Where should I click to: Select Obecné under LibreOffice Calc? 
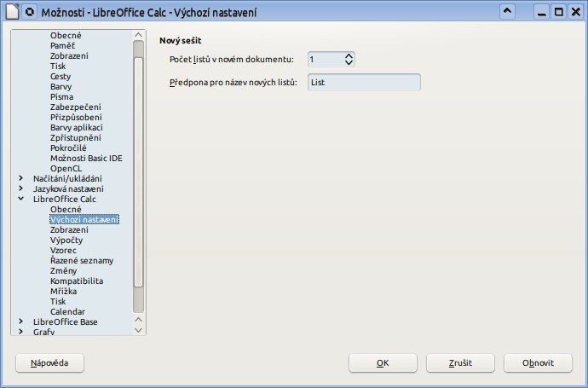(66, 209)
